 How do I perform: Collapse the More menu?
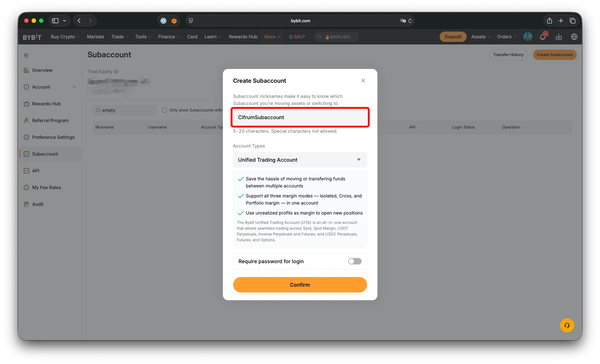pos(272,37)
